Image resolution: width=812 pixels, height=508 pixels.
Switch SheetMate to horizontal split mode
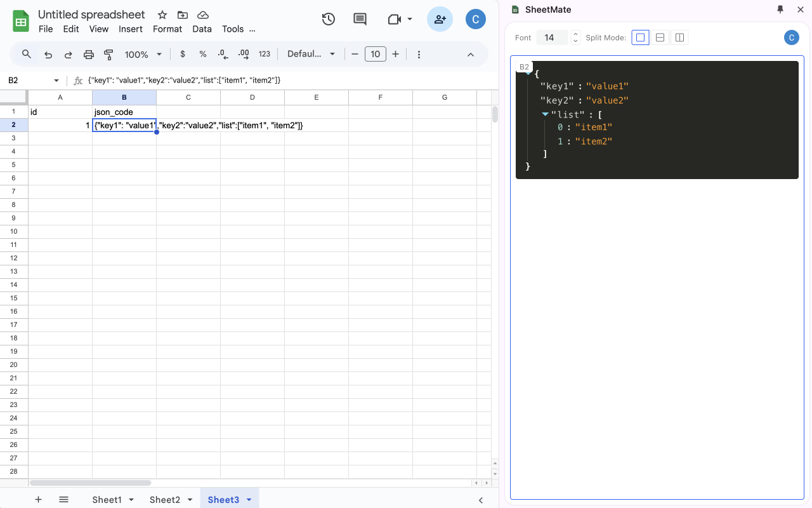coord(660,37)
